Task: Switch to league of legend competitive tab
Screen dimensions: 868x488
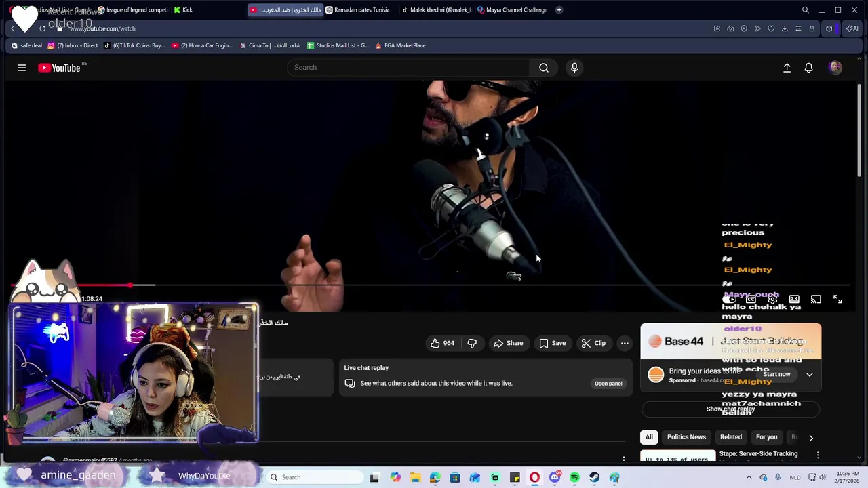Action: pos(132,10)
